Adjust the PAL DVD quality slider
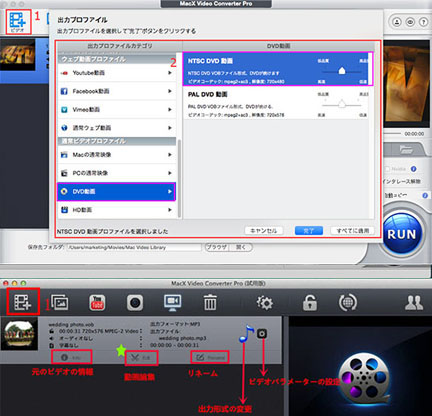This screenshot has height=416, width=432. (342, 104)
